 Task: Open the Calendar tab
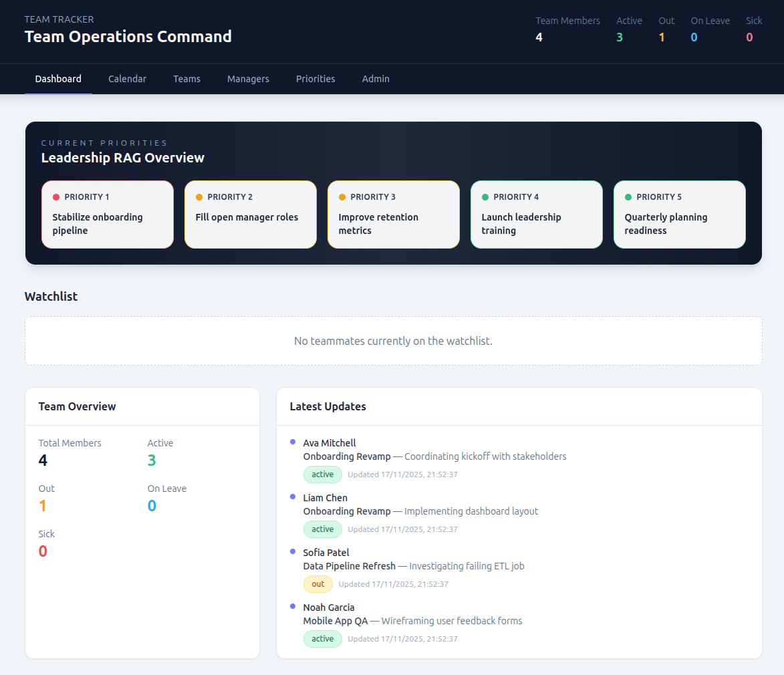tap(127, 79)
